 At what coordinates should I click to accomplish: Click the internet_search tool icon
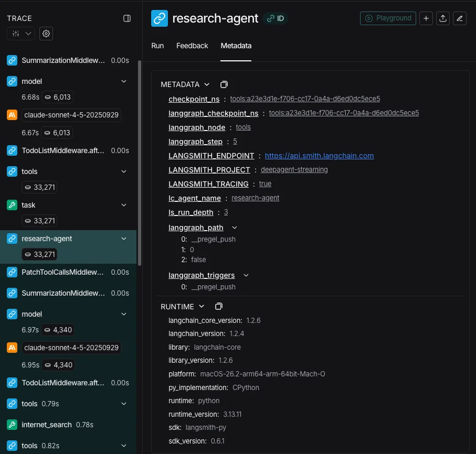tap(12, 425)
